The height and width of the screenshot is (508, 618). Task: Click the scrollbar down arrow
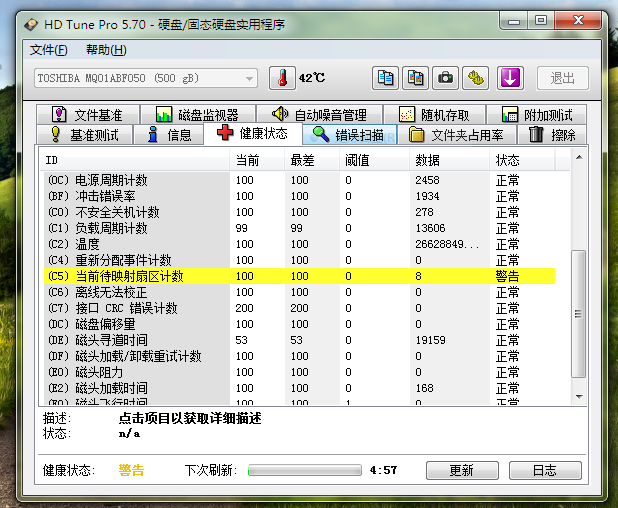pos(579,396)
